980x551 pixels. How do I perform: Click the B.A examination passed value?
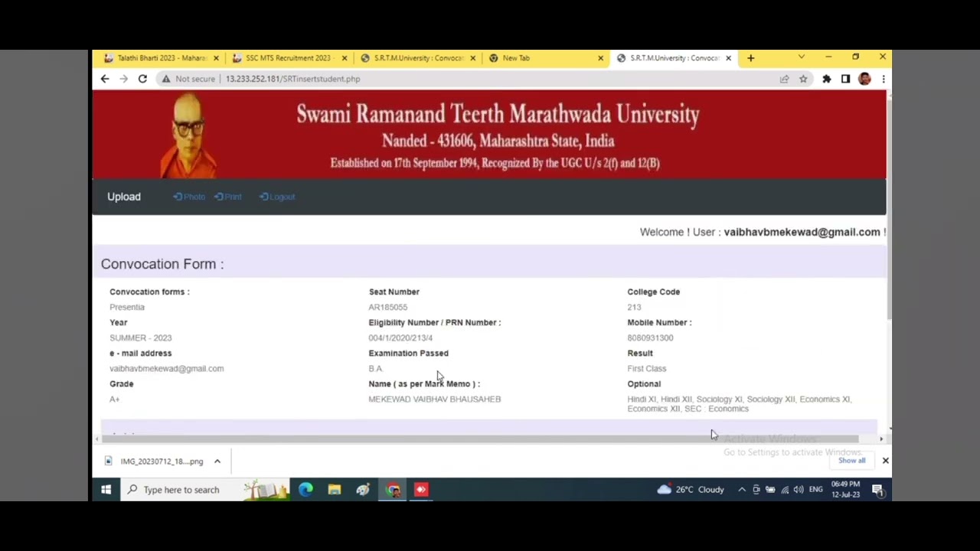[x=375, y=368]
